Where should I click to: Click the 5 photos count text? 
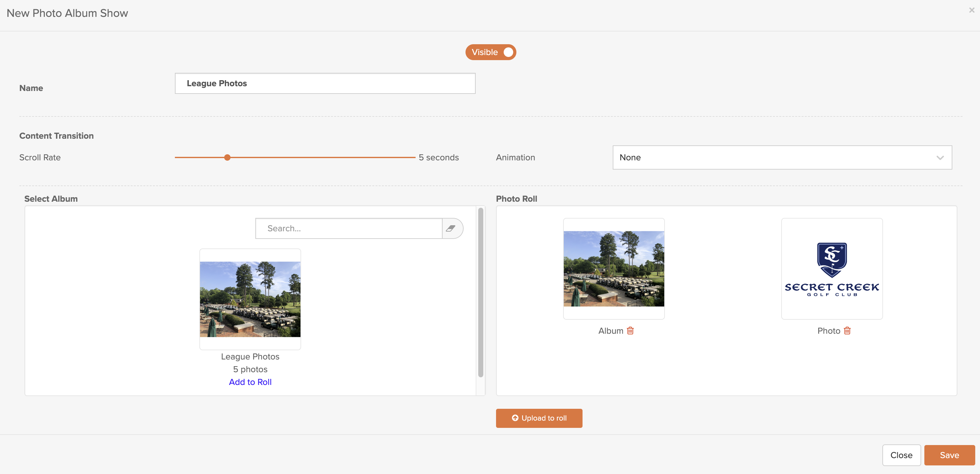pos(250,369)
